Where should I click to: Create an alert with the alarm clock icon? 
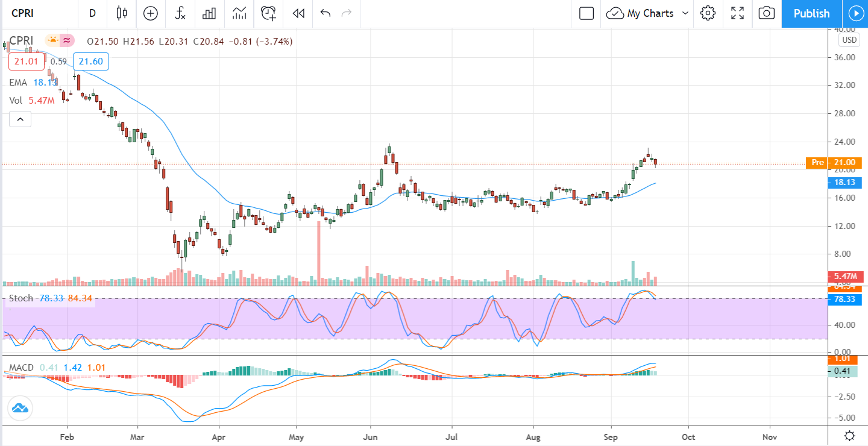click(x=269, y=13)
